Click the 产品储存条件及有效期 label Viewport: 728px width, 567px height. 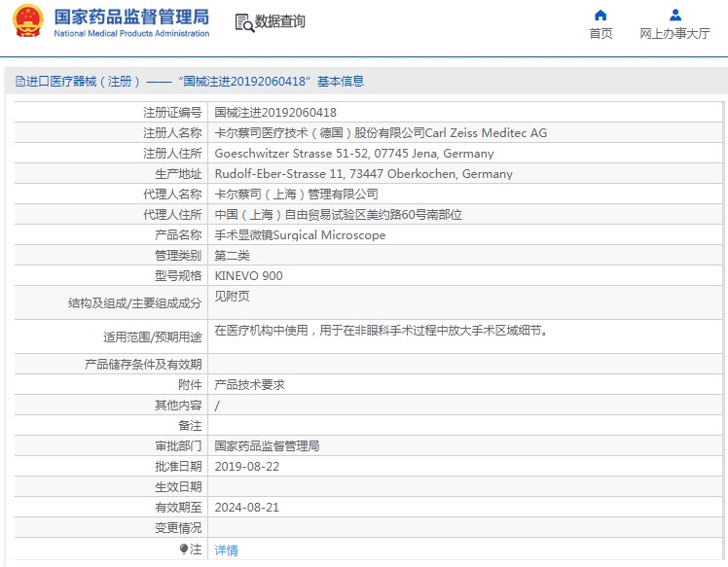point(143,365)
